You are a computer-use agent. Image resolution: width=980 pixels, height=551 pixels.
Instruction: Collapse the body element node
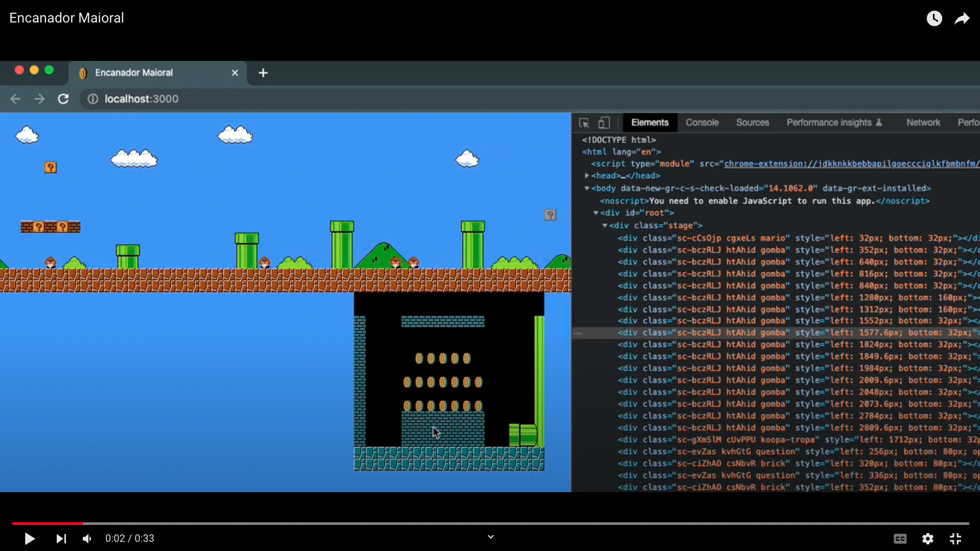click(587, 188)
